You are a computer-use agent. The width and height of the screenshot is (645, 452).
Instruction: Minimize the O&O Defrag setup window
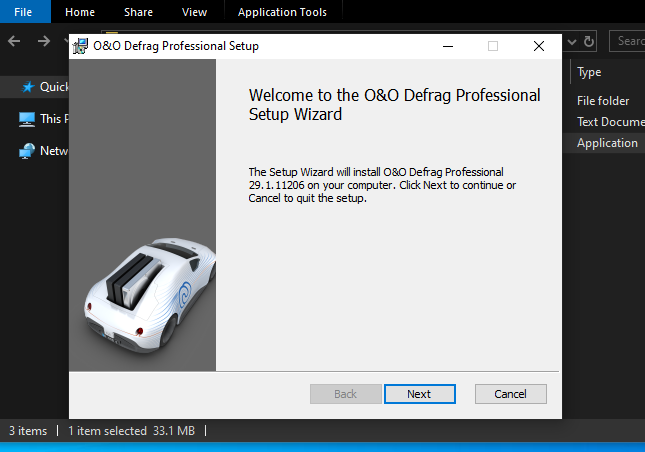448,46
